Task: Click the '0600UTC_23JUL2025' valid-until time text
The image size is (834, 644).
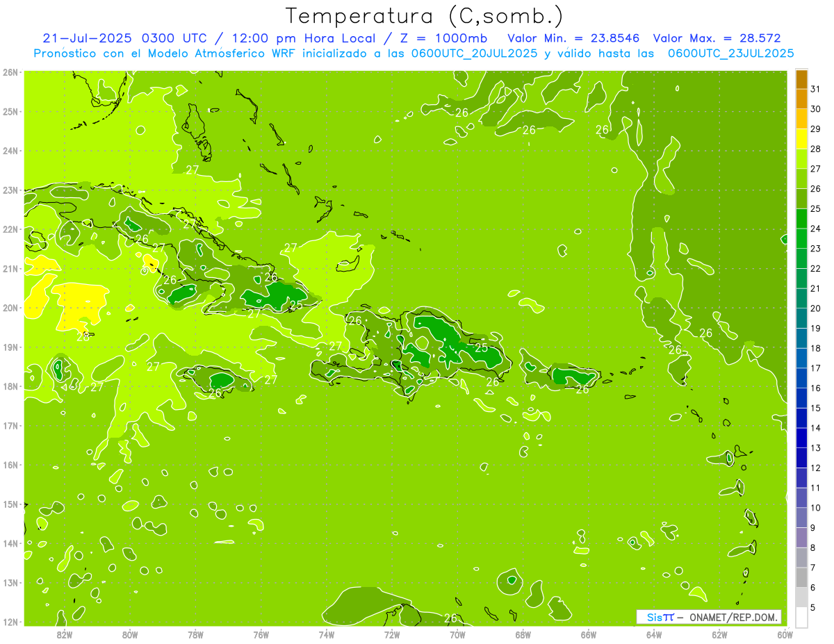Action: coord(730,53)
